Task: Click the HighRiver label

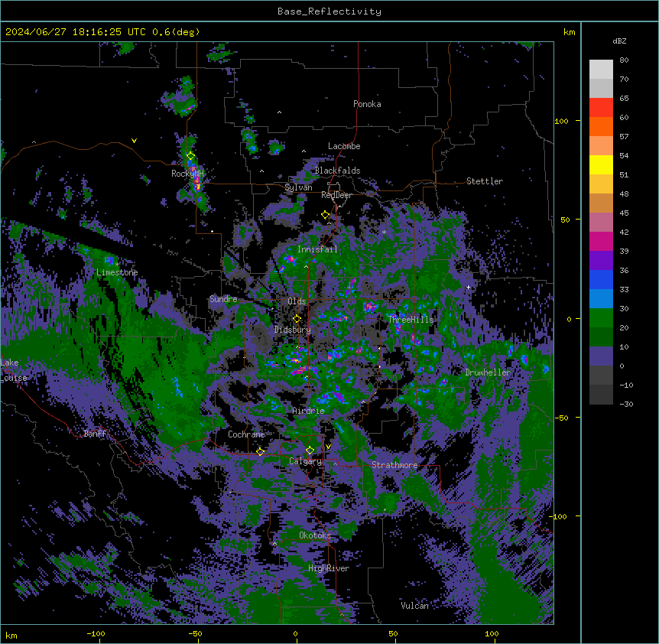Action: click(329, 568)
